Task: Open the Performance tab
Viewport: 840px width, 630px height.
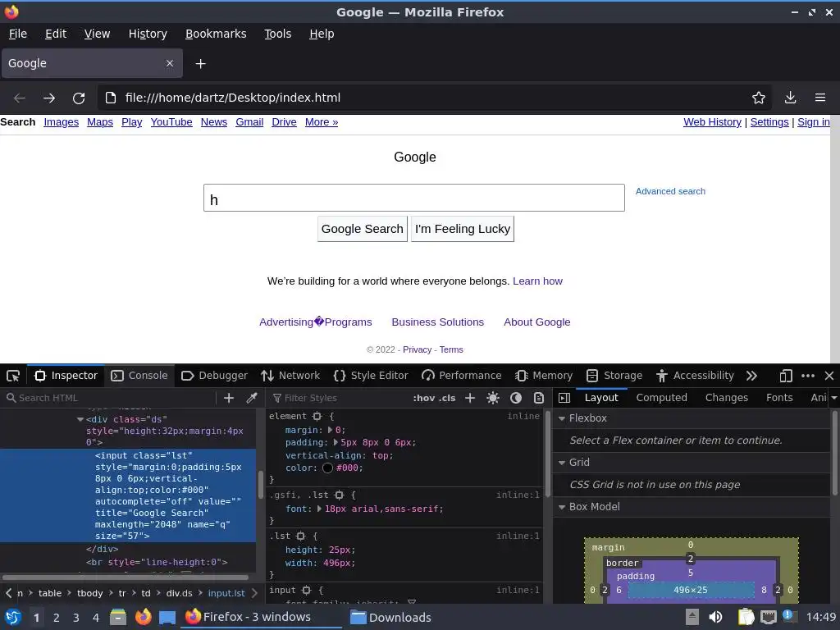Action: [461, 376]
